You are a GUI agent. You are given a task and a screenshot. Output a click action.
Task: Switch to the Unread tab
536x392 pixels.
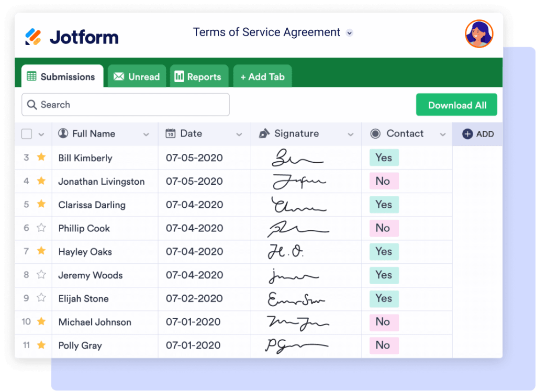(x=137, y=77)
